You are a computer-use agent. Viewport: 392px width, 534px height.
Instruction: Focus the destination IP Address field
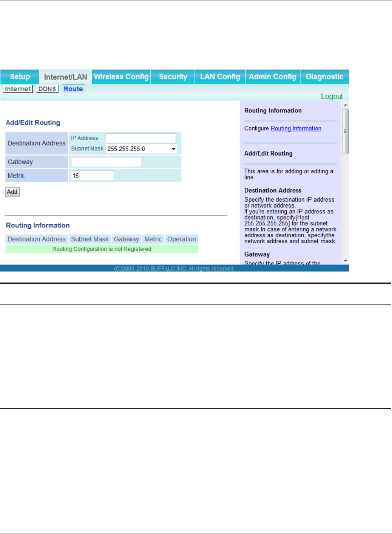[x=140, y=138]
